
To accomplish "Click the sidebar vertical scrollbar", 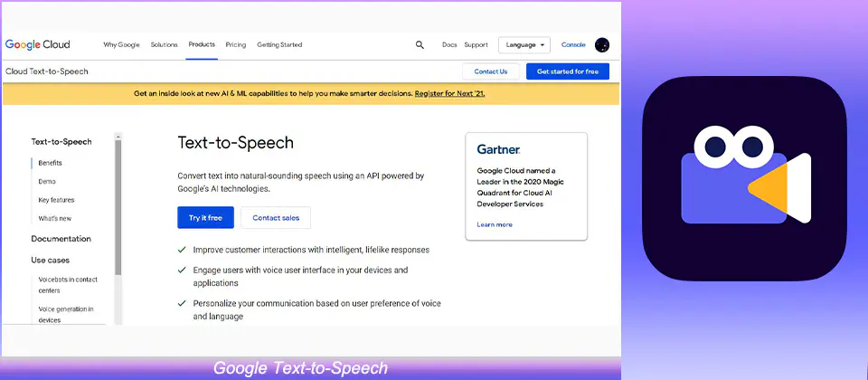I will [x=118, y=208].
